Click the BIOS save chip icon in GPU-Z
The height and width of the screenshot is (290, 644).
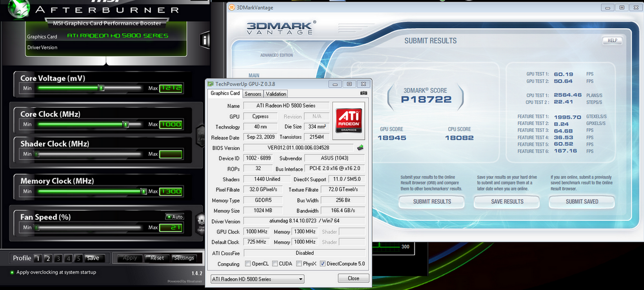[360, 148]
